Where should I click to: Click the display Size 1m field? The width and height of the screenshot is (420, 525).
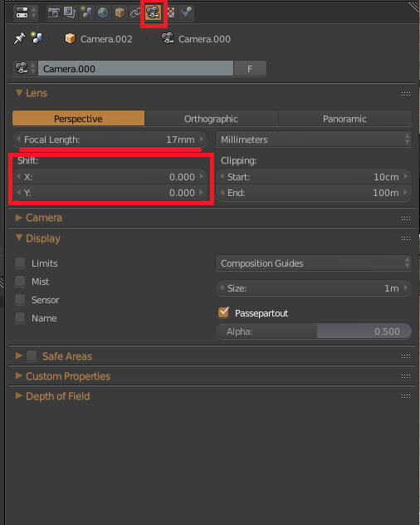tap(314, 288)
